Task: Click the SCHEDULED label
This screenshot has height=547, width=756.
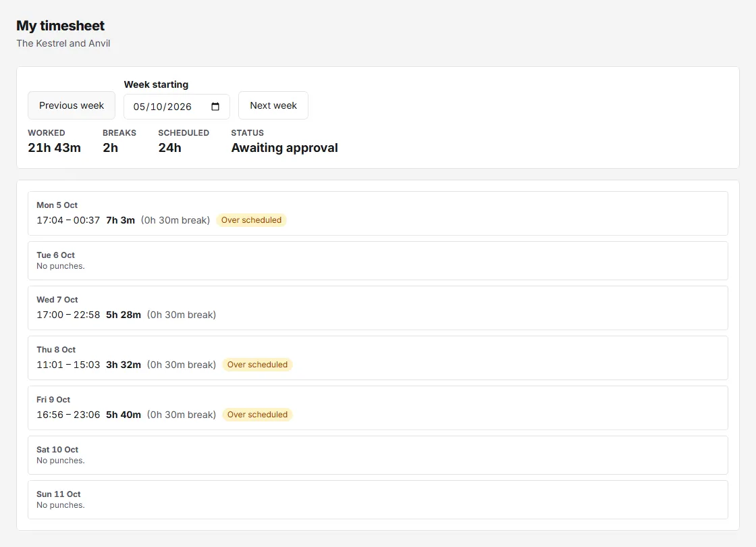Action: pyautogui.click(x=184, y=132)
